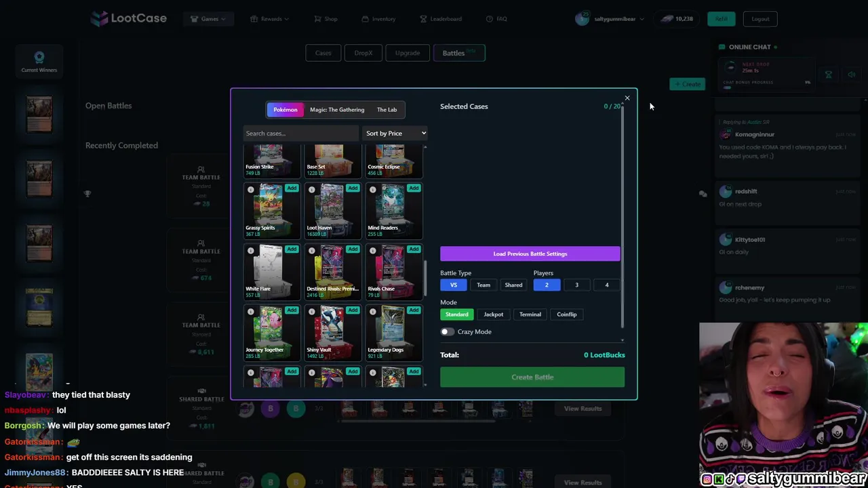Click the info icon on Destined Rivals case
Screen dimensions: 868x488
coord(312,251)
